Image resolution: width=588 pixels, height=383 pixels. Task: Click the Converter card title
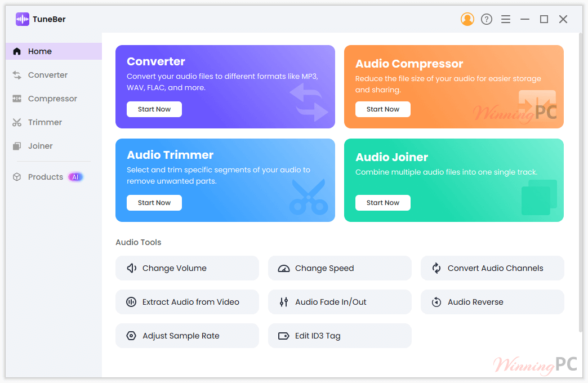156,61
